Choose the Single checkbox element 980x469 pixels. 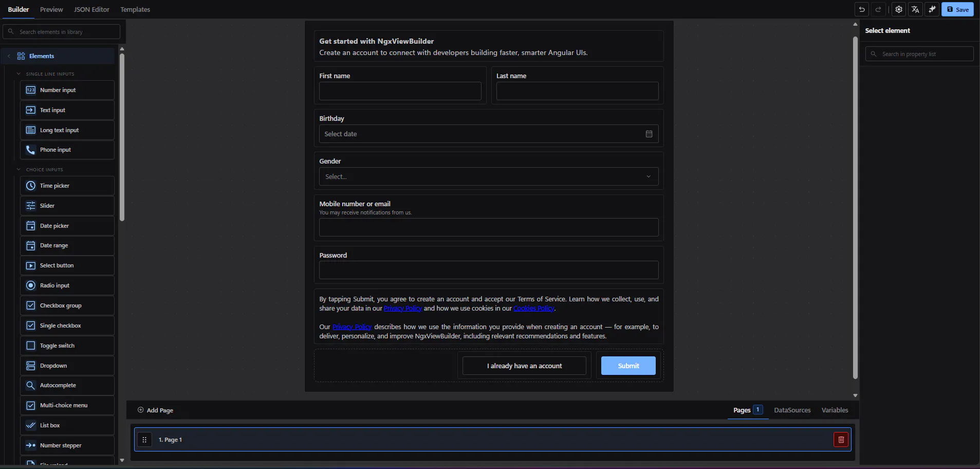pyautogui.click(x=67, y=326)
